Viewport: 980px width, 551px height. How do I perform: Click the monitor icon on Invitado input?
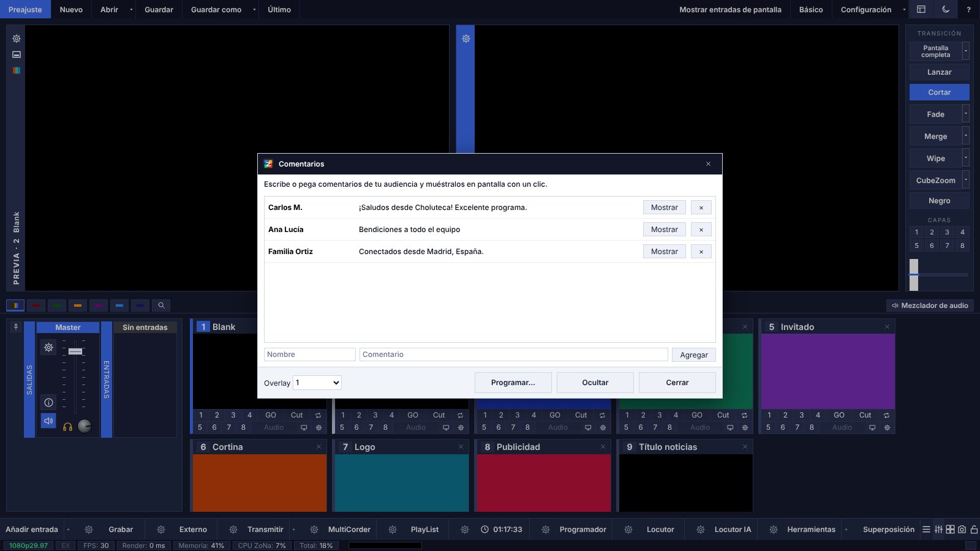tap(872, 427)
